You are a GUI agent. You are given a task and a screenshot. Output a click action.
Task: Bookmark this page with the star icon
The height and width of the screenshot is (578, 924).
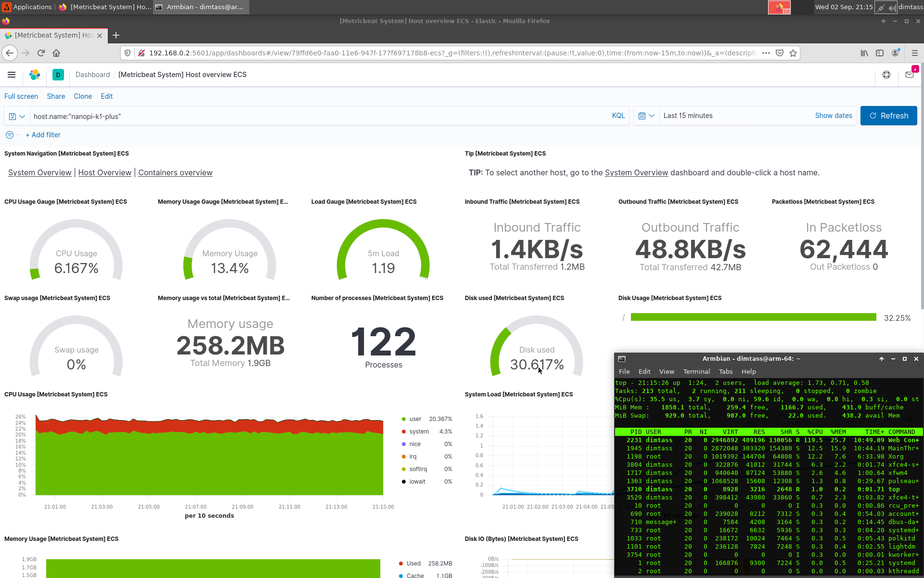pos(793,53)
